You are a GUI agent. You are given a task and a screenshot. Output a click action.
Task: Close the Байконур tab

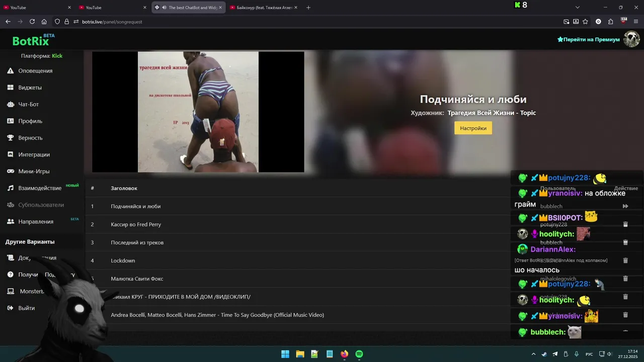pos(296,8)
